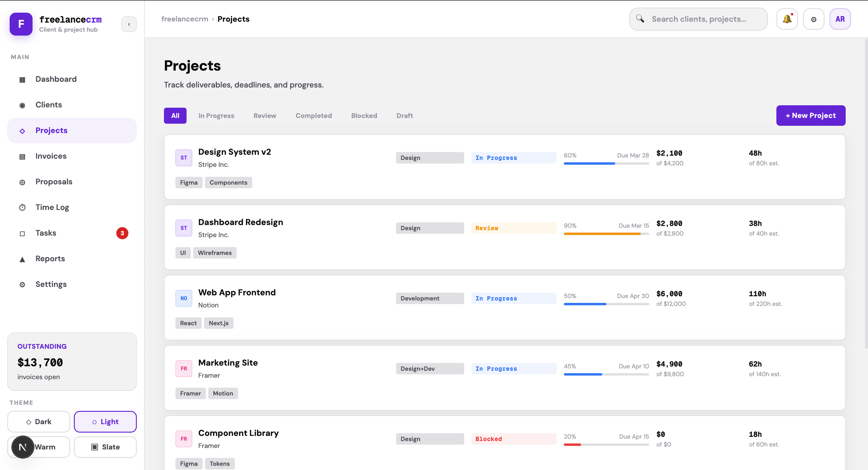Click the Proposals target icon
This screenshot has width=868, height=470.
[x=22, y=182]
